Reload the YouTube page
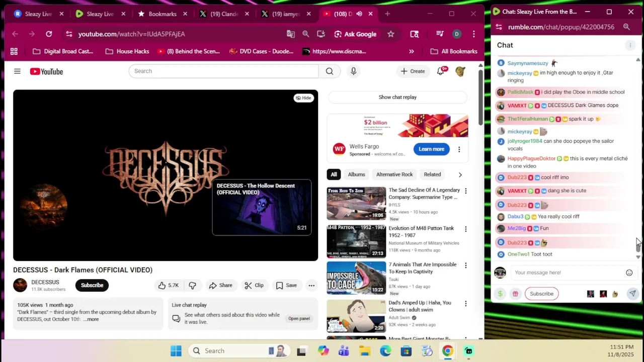The width and height of the screenshot is (644, 362). [49, 34]
